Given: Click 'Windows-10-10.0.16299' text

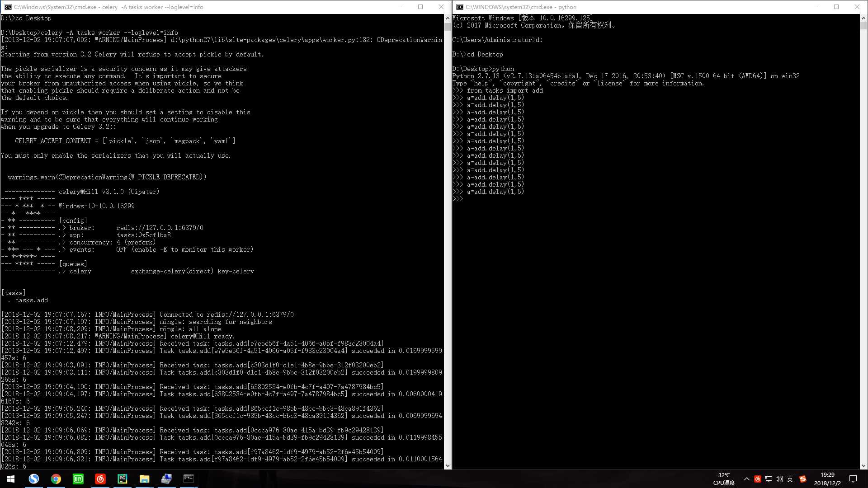Looking at the screenshot, I should pos(97,206).
